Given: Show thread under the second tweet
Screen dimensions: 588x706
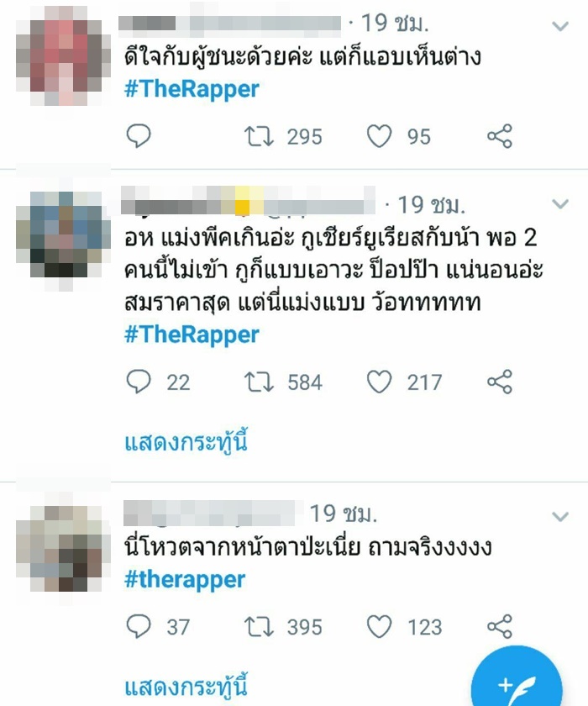Looking at the screenshot, I should coord(186,442).
